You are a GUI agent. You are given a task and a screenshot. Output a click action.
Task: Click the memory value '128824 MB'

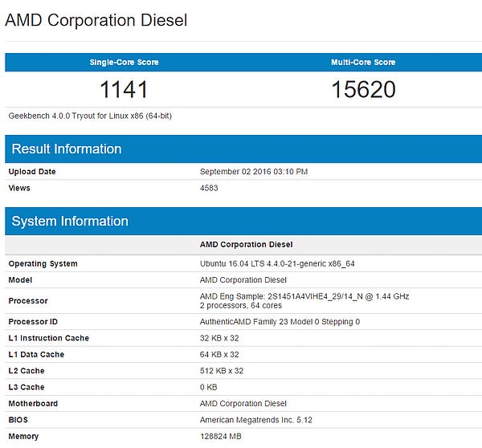point(220,436)
